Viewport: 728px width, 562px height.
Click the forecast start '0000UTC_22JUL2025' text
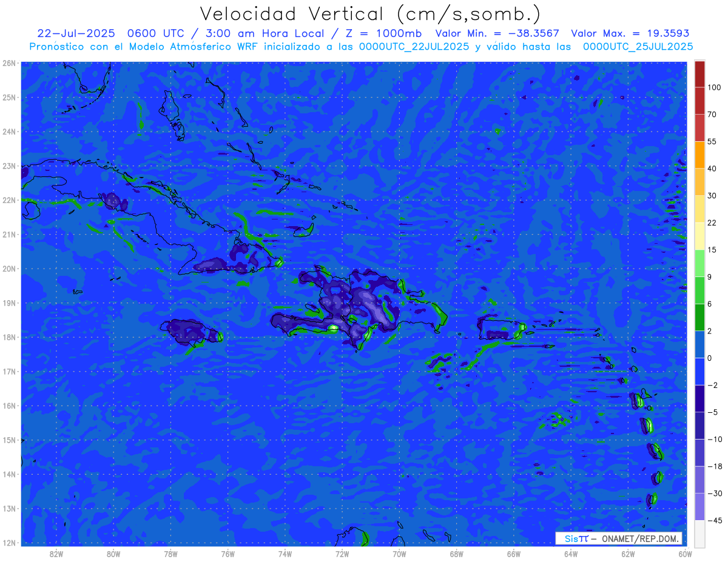(x=414, y=46)
